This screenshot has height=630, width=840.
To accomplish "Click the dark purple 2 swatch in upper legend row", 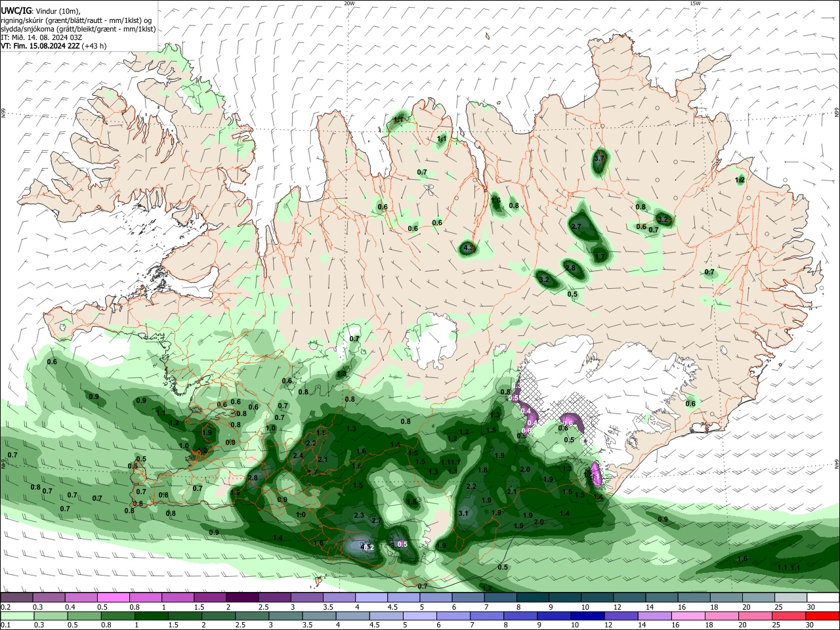I will (242, 597).
